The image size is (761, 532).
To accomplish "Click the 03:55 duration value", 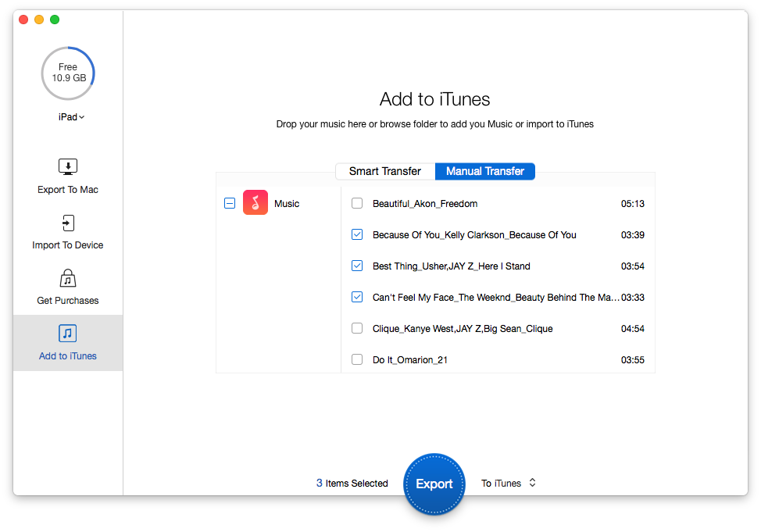I will tap(633, 359).
